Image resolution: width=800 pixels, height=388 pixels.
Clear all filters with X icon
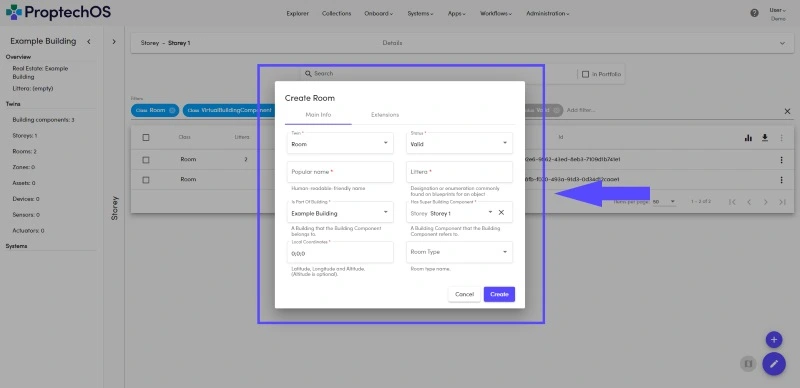[x=787, y=111]
